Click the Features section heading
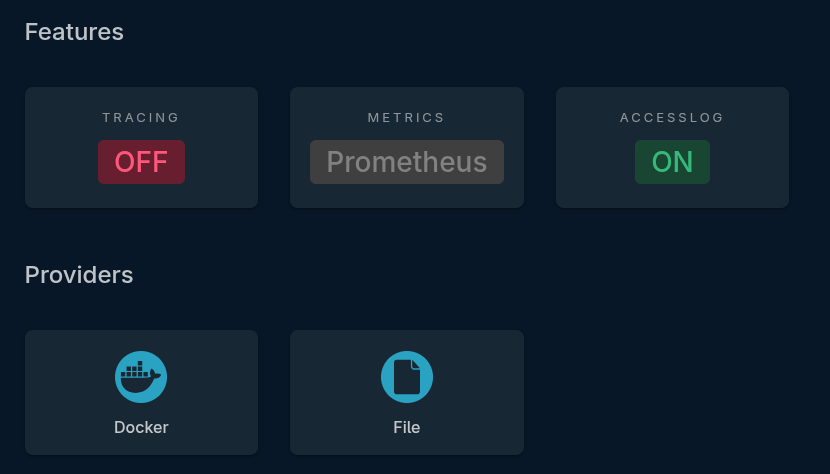Screen dimensions: 830x474 click(74, 32)
